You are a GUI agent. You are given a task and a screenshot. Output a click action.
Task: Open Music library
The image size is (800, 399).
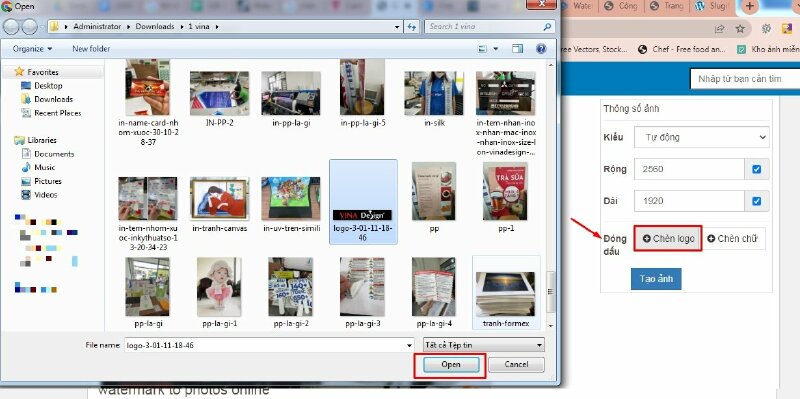pyautogui.click(x=44, y=167)
